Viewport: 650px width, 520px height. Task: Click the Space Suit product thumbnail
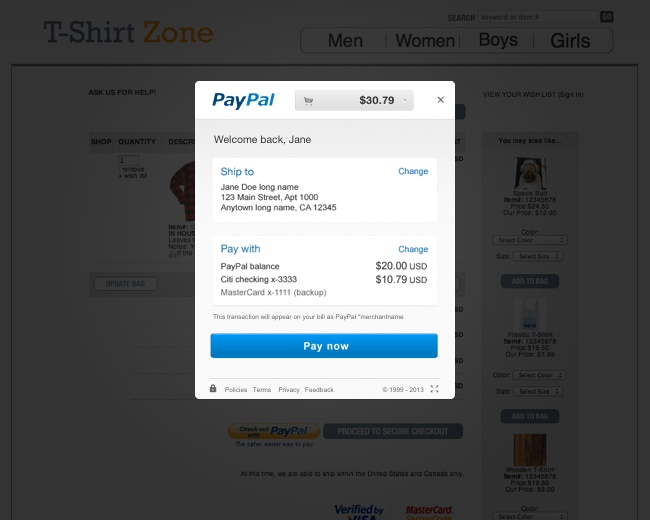click(530, 173)
